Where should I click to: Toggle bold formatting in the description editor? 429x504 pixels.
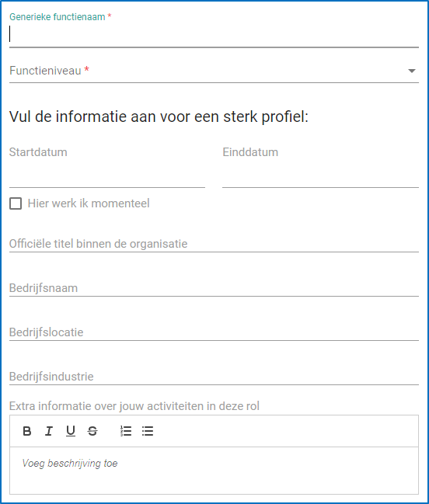click(x=27, y=431)
